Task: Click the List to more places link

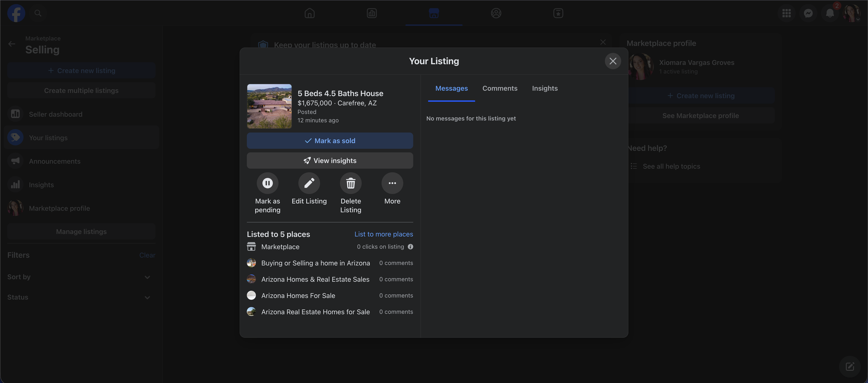Action: 384,234
